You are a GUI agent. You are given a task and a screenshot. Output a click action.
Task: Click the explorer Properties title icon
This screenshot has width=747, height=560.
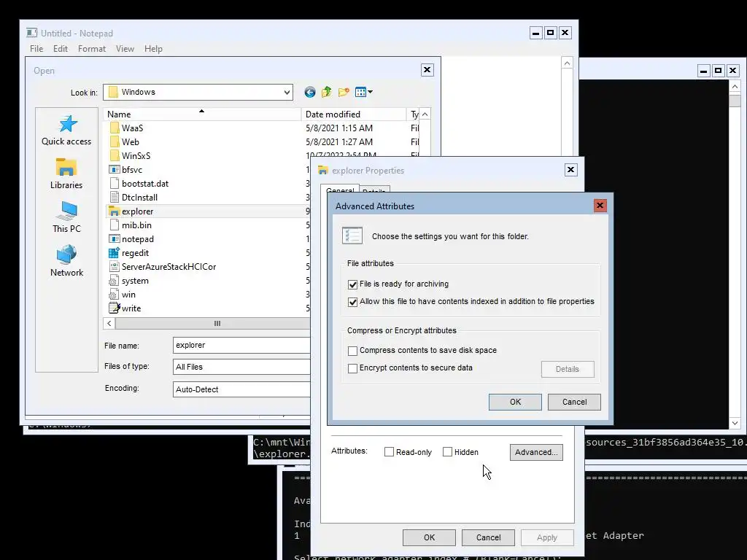323,170
